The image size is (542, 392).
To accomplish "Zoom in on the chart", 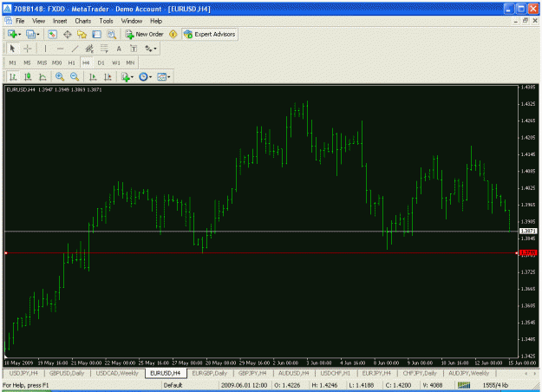I will click(60, 76).
